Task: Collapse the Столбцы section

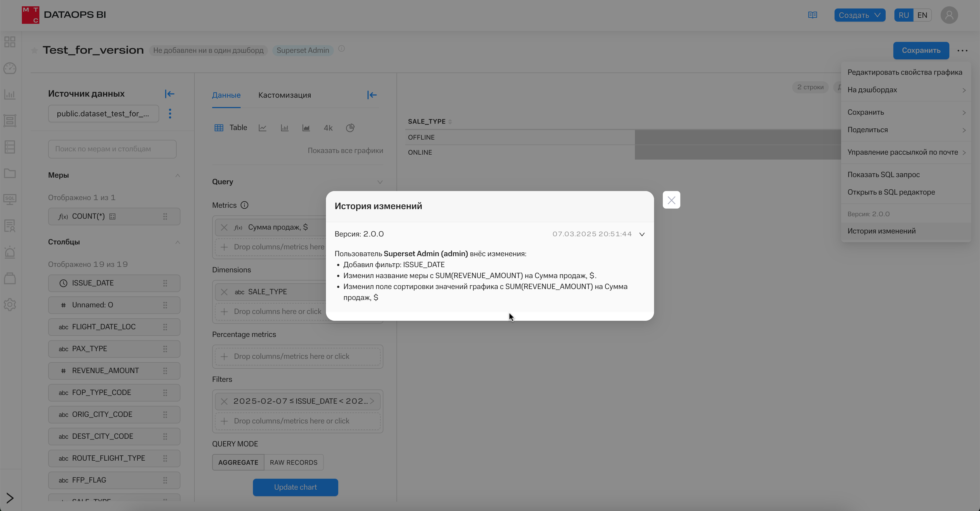Action: click(x=178, y=242)
